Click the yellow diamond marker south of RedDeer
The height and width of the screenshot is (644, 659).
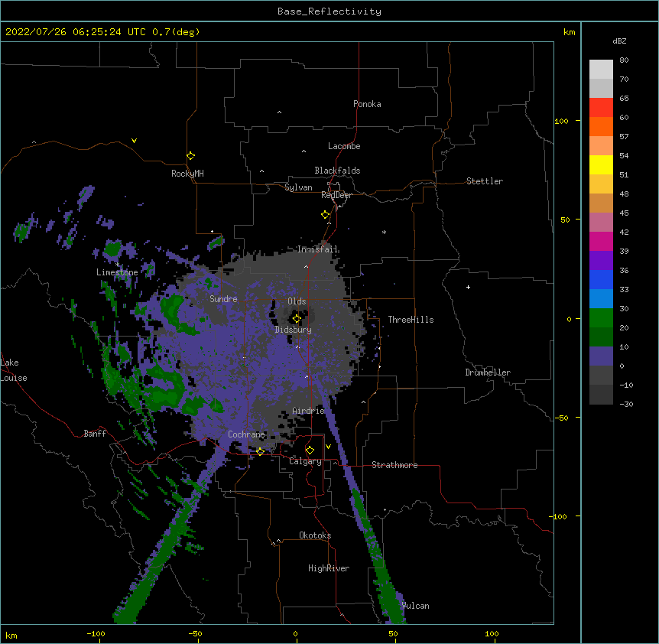coord(326,215)
